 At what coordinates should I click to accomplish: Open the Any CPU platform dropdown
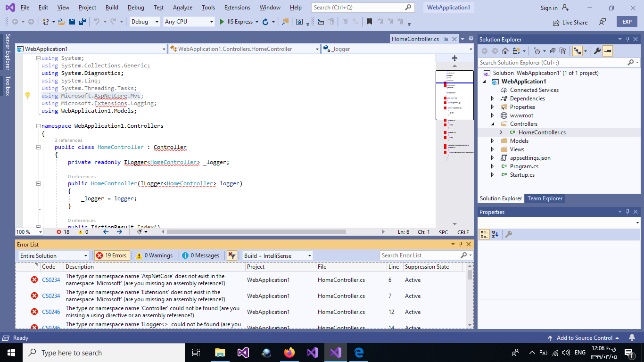pos(189,22)
